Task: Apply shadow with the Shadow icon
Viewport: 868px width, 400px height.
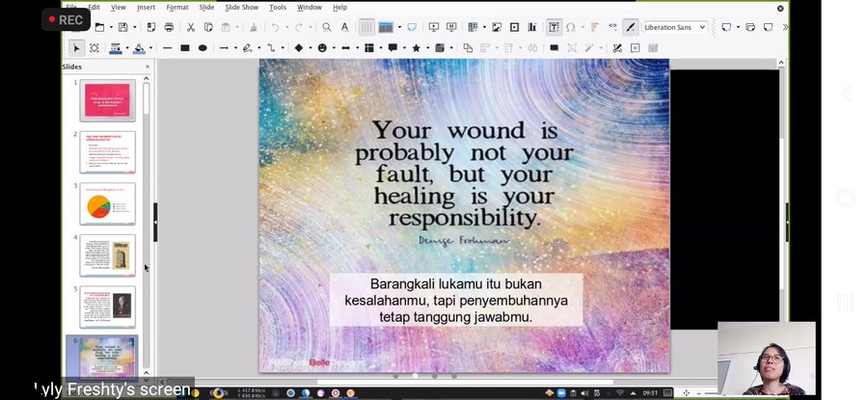Action: click(554, 48)
